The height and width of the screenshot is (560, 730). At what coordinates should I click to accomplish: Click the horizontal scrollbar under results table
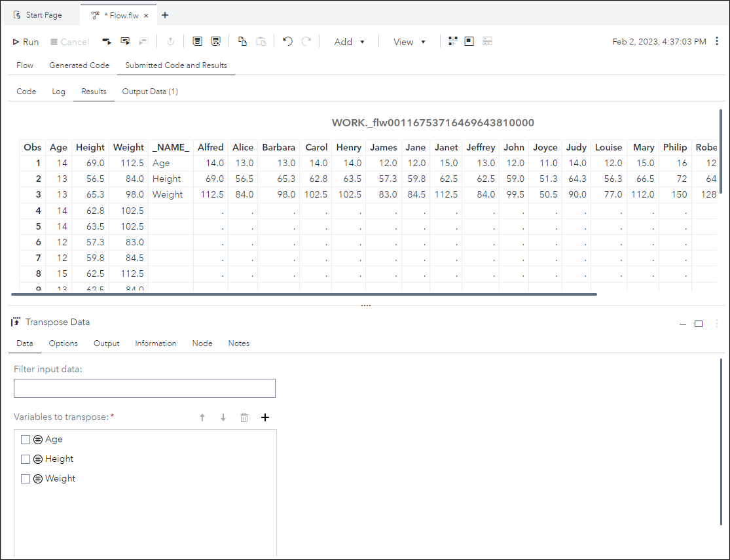[304, 294]
